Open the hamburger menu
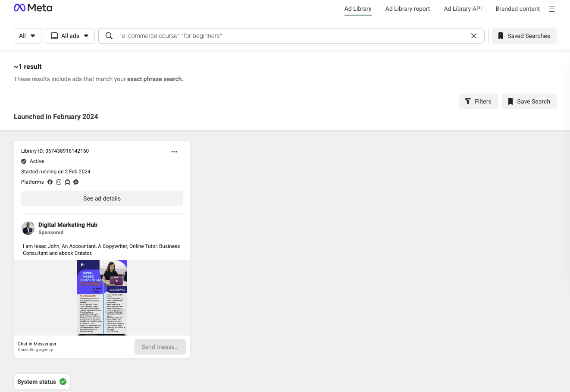 [x=552, y=9]
